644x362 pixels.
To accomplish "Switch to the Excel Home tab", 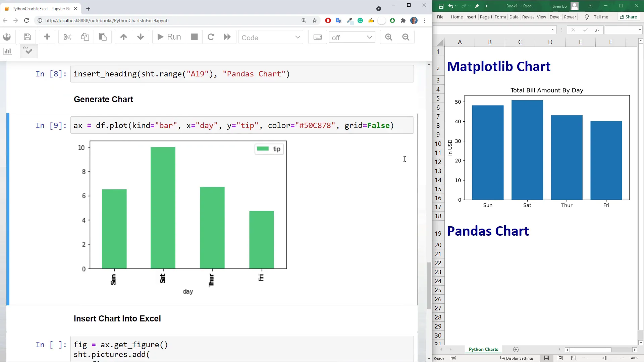I will tap(457, 17).
